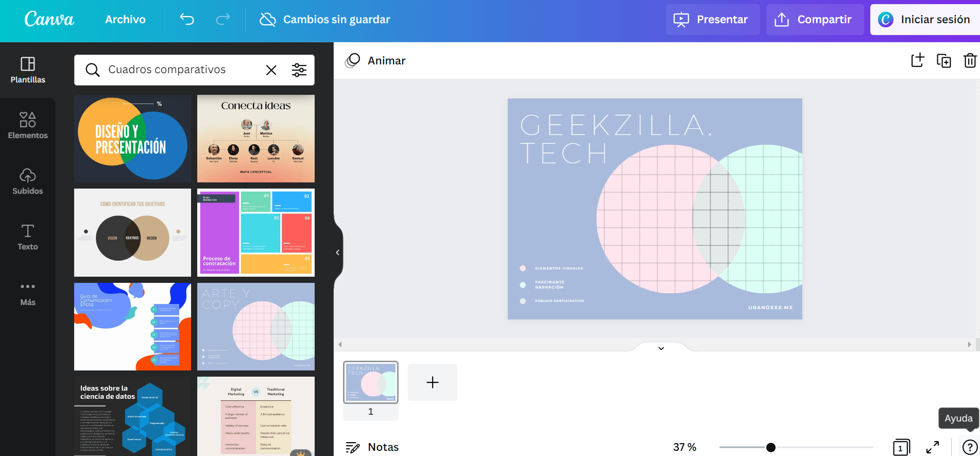Image resolution: width=980 pixels, height=456 pixels.
Task: Click the Animar button
Action: click(375, 60)
